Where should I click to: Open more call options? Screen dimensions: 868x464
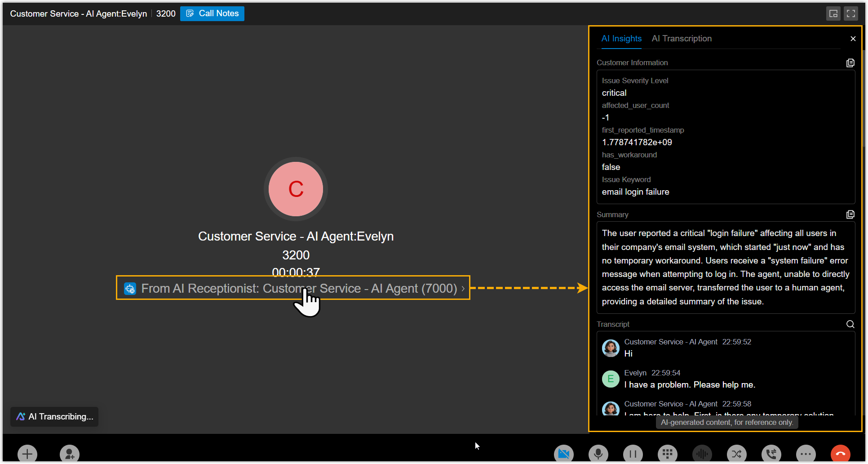point(806,454)
